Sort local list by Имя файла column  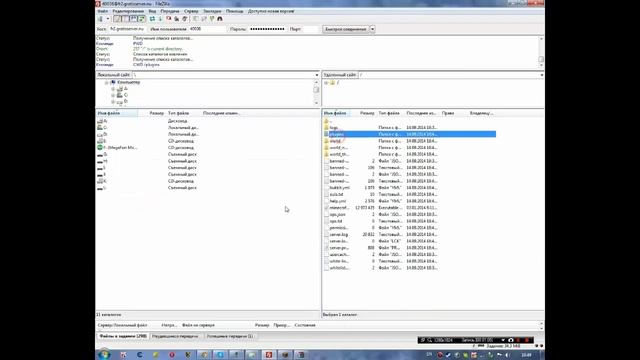coord(117,113)
